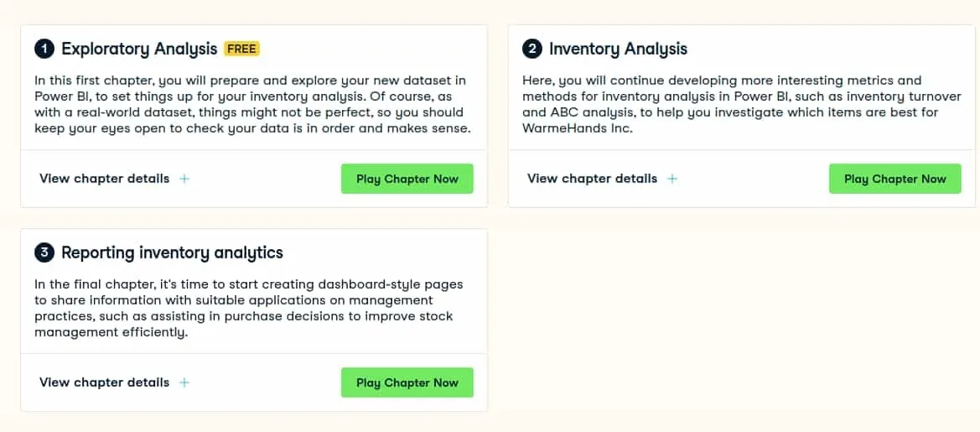Play the Exploratory Analysis chapter now
980x432 pixels.
point(407,179)
